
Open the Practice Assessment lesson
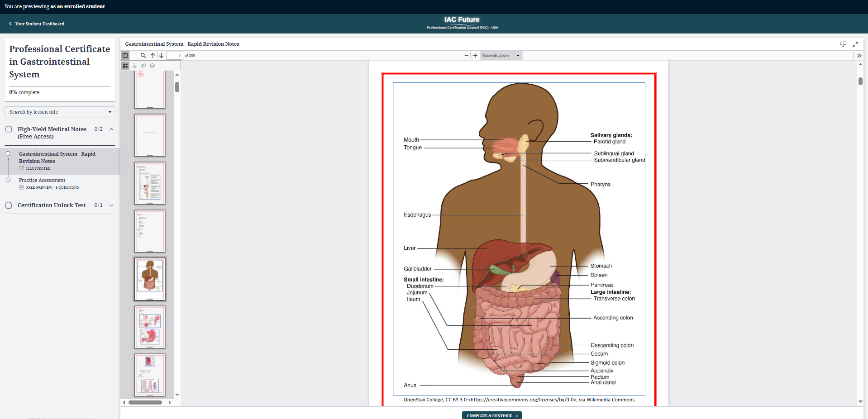click(42, 180)
